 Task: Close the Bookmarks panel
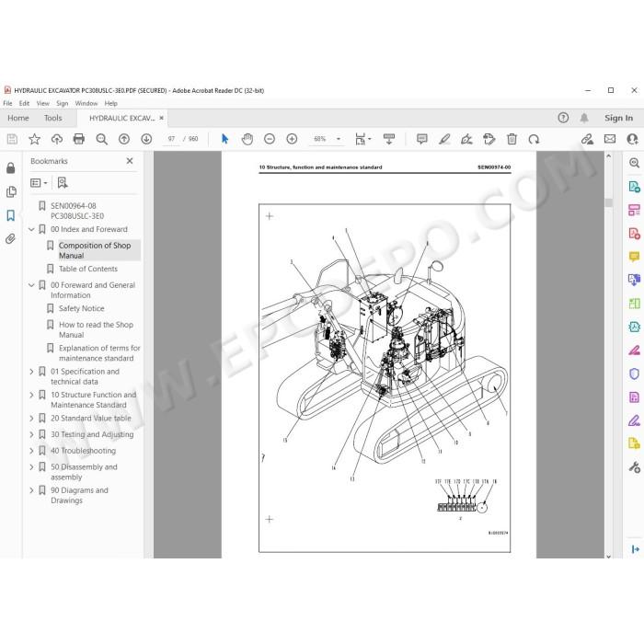click(130, 161)
